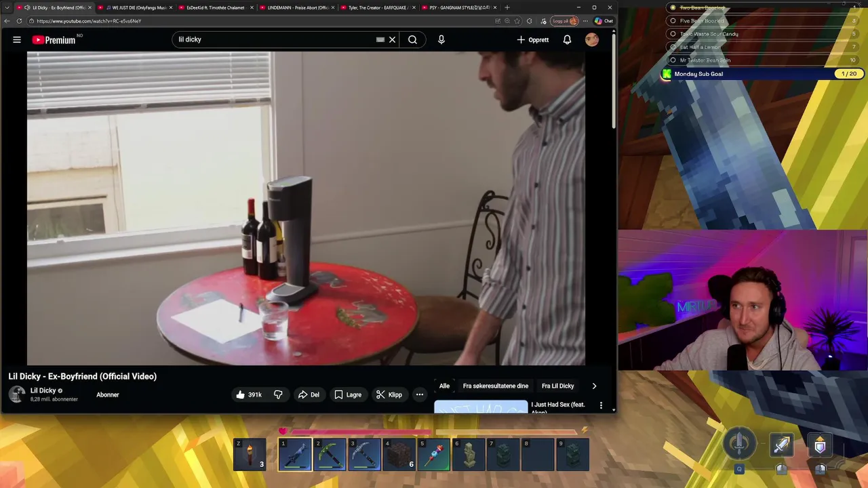Screen dimensions: 868x488
Task: Select the item in hotbar slot 9
Action: (x=572, y=454)
